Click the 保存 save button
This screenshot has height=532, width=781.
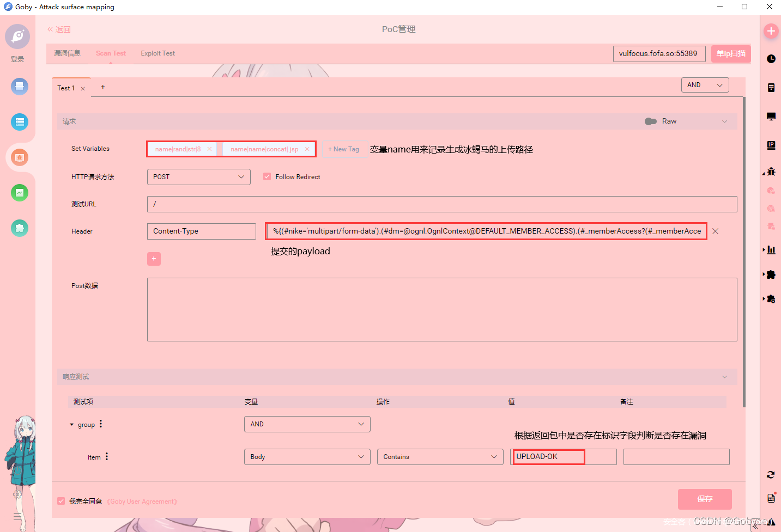[x=705, y=499]
